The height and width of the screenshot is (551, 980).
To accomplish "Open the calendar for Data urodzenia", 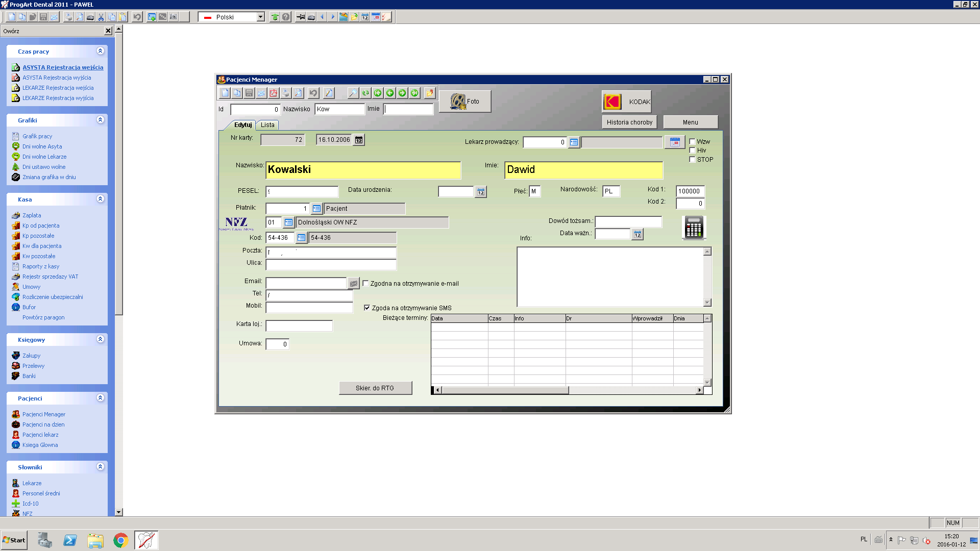I will 481,192.
